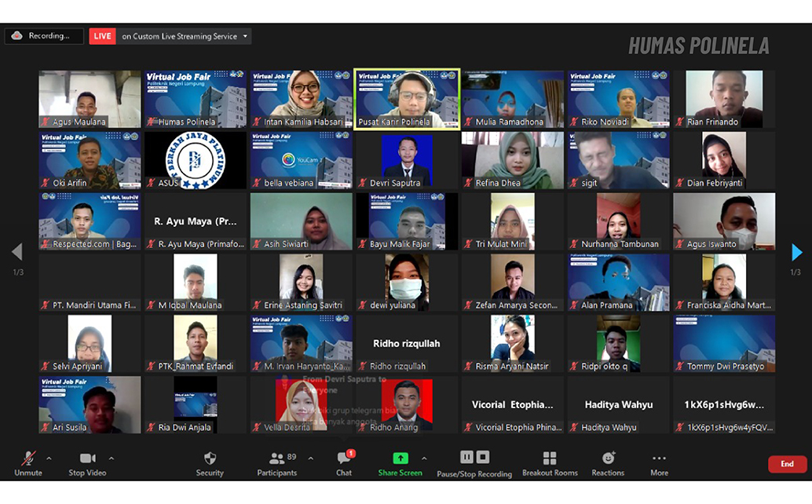The width and height of the screenshot is (812, 504).
Task: Expand audio options arrow next to Unmute
Action: [49, 458]
